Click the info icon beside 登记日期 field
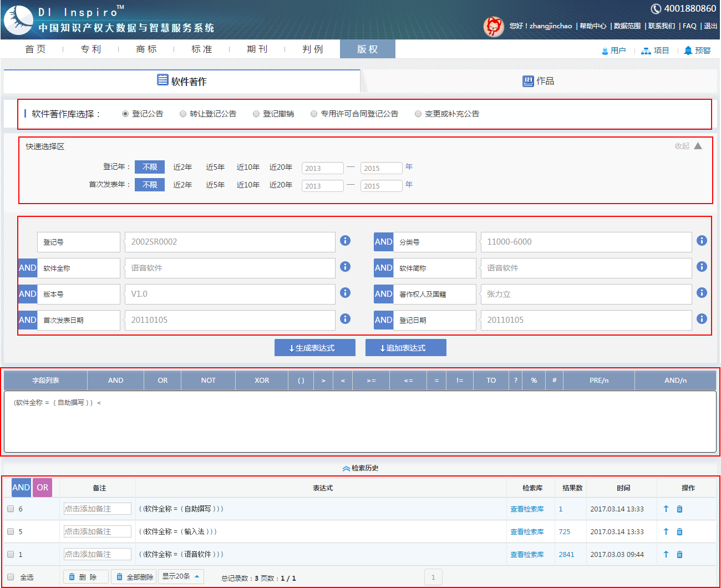Viewport: 721px width, 588px height. pos(702,318)
